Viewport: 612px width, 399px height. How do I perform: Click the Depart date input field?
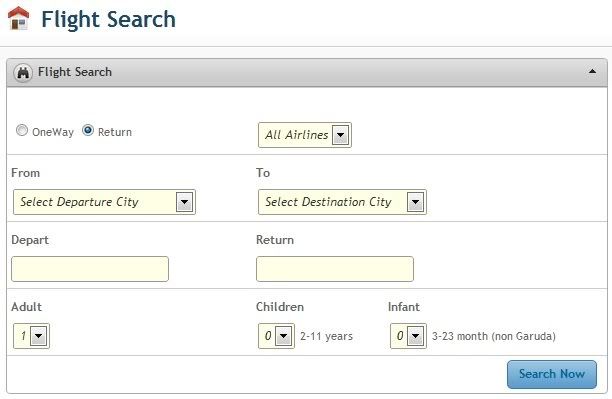pos(90,269)
